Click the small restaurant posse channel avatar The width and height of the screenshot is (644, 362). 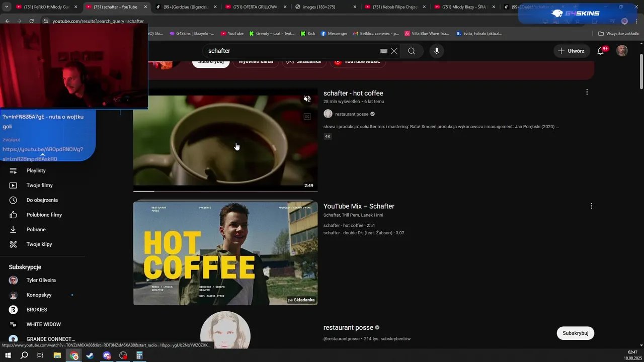[328, 114]
